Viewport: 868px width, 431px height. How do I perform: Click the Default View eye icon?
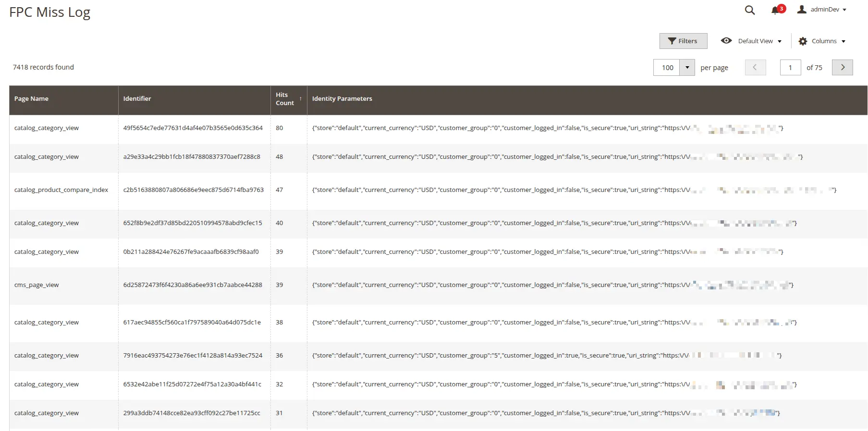pyautogui.click(x=726, y=41)
